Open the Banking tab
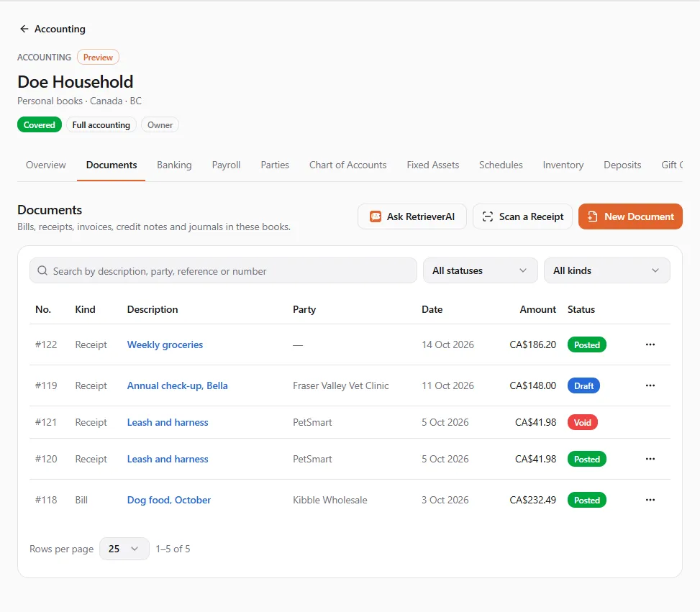This screenshot has height=612, width=700. pos(174,165)
